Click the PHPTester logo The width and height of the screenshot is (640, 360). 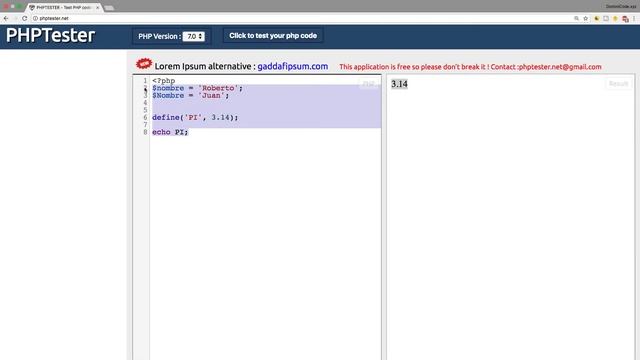tap(50, 35)
